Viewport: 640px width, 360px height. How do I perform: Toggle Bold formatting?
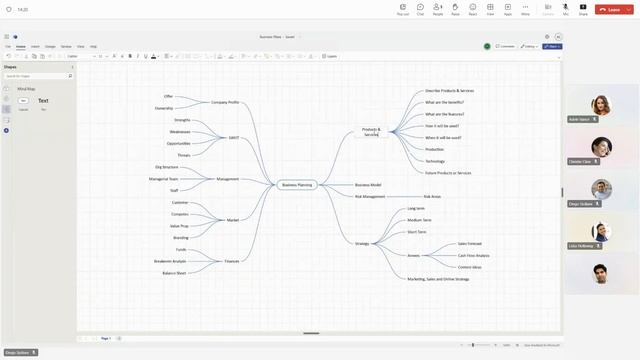click(130, 56)
